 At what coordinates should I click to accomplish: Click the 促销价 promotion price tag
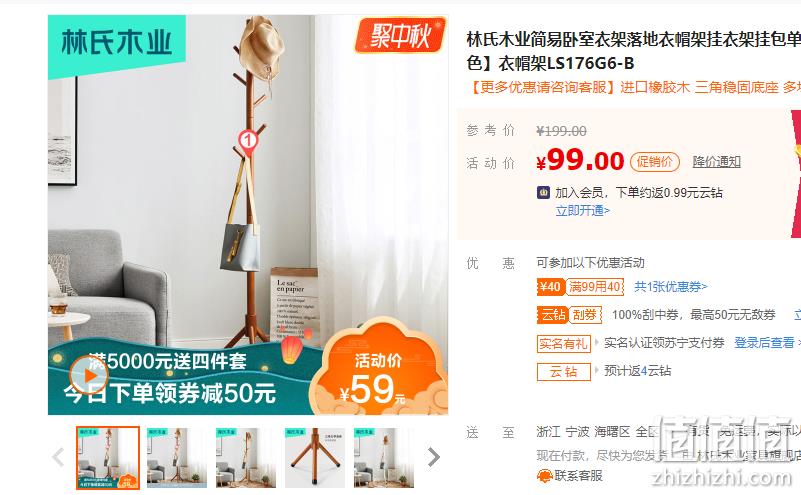click(655, 162)
